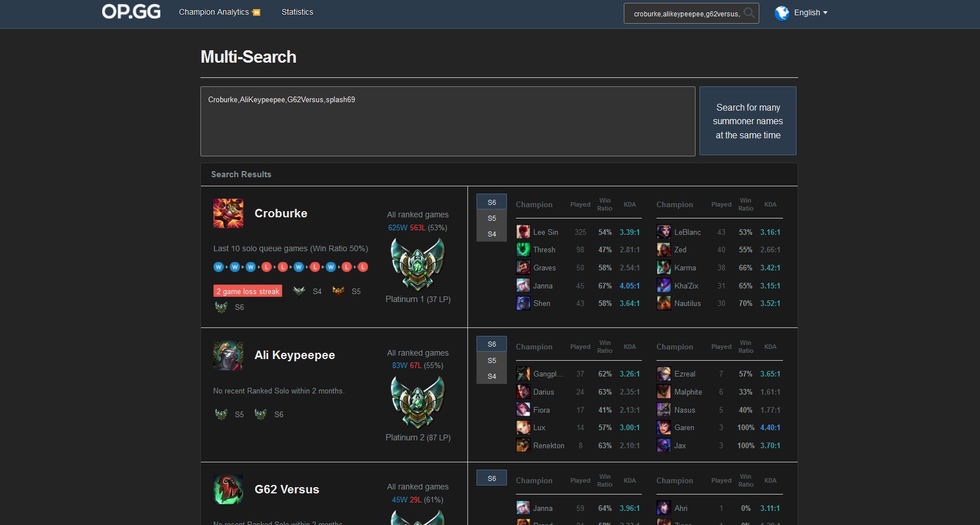Click Croburke's 625W 563L (53%) record

coord(418,228)
